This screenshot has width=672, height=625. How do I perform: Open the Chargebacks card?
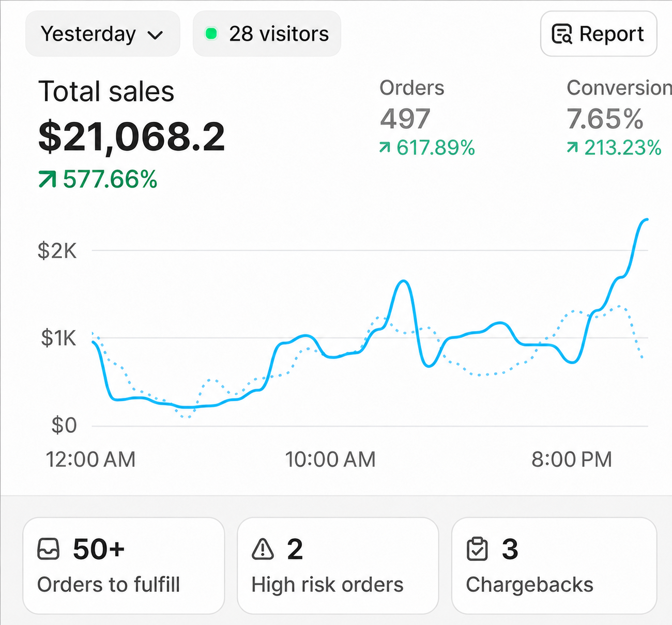[x=554, y=566]
